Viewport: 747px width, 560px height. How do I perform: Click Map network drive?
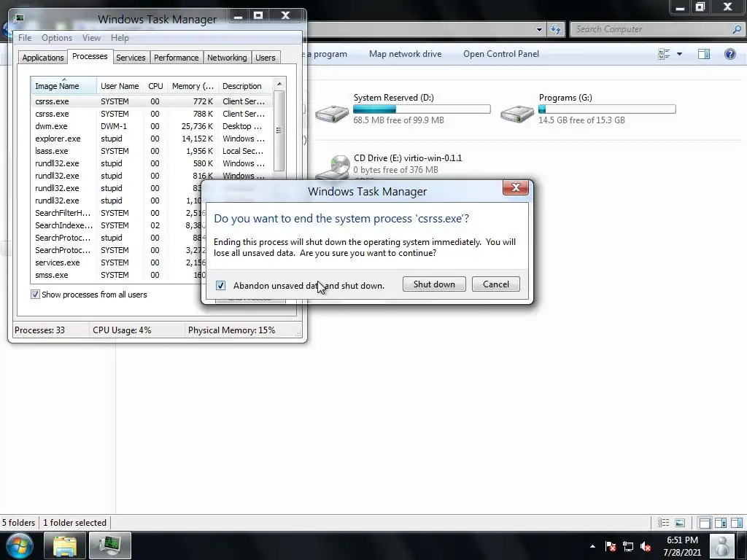[x=405, y=54]
